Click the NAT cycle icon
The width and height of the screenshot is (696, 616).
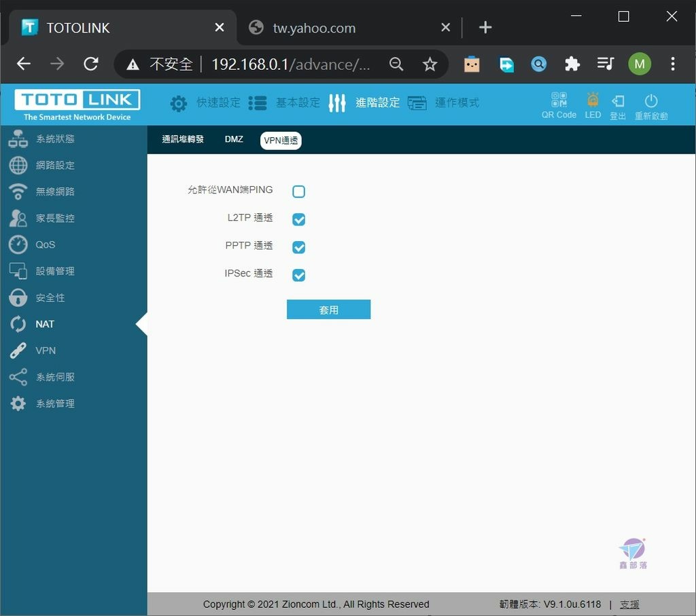[18, 324]
